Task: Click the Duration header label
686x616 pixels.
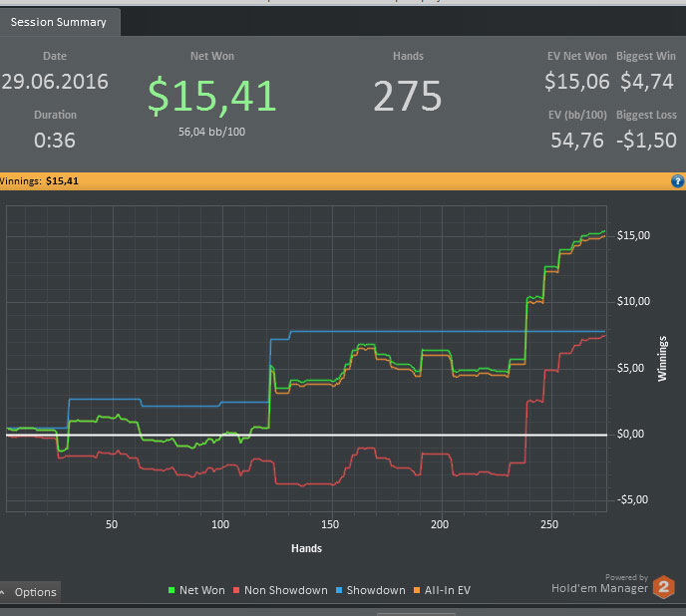Action: pyautogui.click(x=55, y=115)
